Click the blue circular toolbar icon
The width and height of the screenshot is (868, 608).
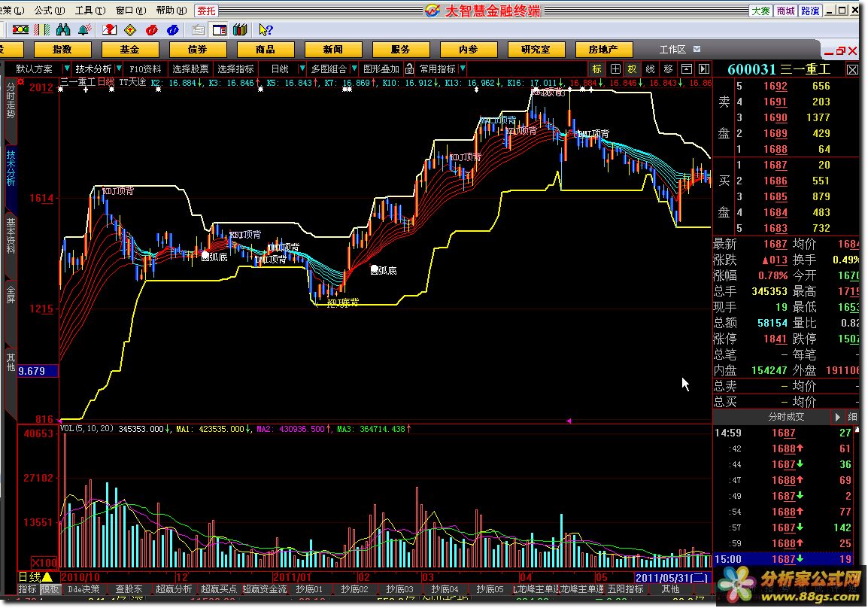point(173,29)
